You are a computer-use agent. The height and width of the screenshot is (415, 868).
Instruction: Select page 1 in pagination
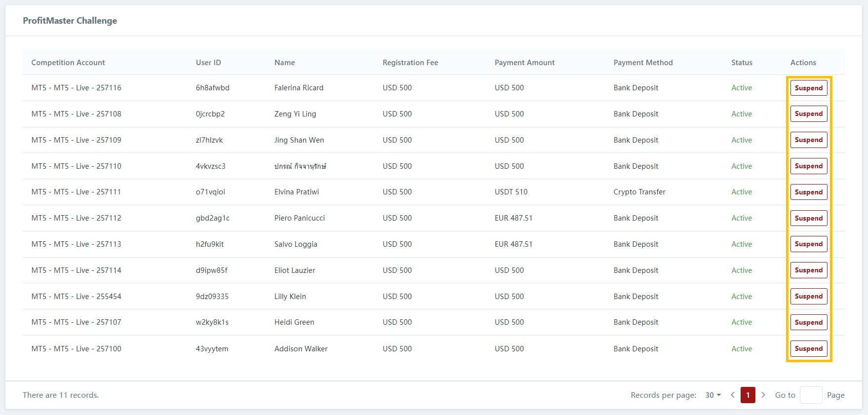(x=748, y=395)
